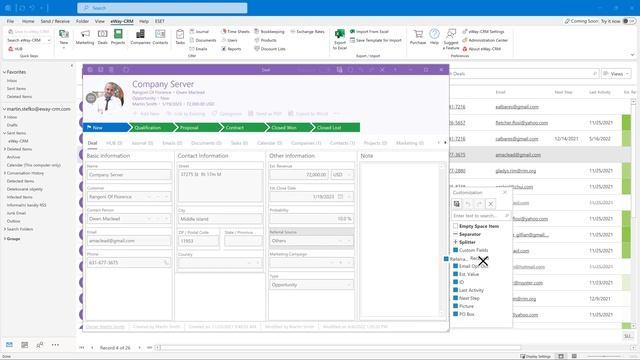Set workflow stage to Closed Won
This screenshot has width=640, height=360.
pos(288,128)
